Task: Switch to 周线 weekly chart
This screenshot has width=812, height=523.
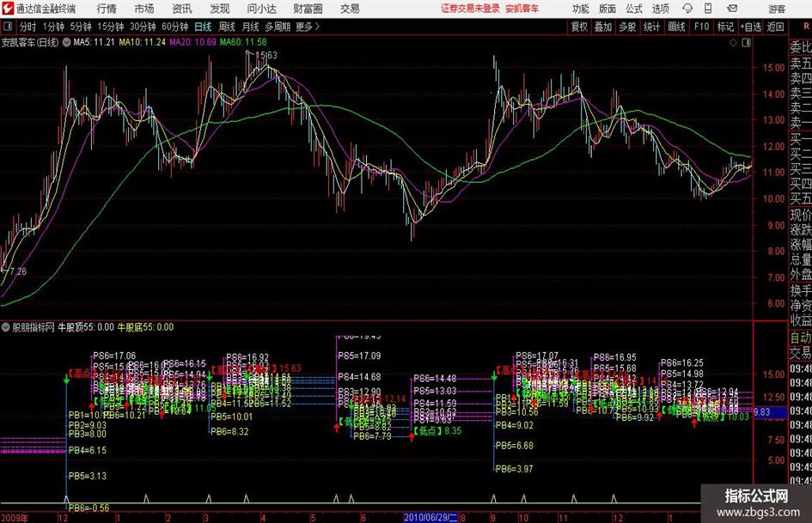Action: 227,27
